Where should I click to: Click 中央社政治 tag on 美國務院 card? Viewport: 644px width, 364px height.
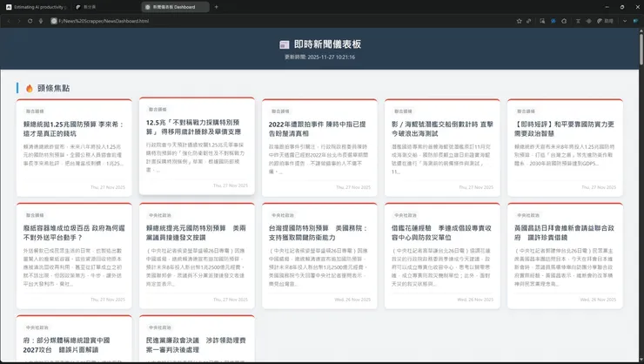(x=283, y=215)
